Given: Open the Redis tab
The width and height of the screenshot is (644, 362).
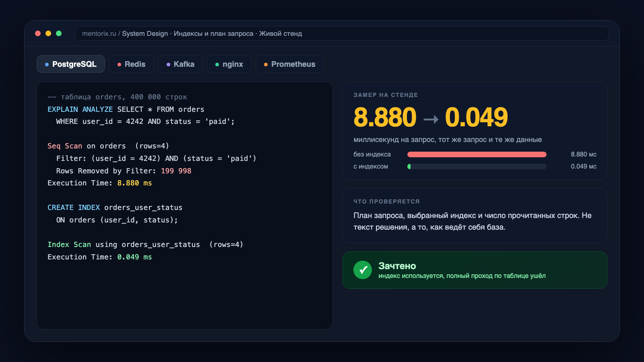Looking at the screenshot, I should click(131, 64).
